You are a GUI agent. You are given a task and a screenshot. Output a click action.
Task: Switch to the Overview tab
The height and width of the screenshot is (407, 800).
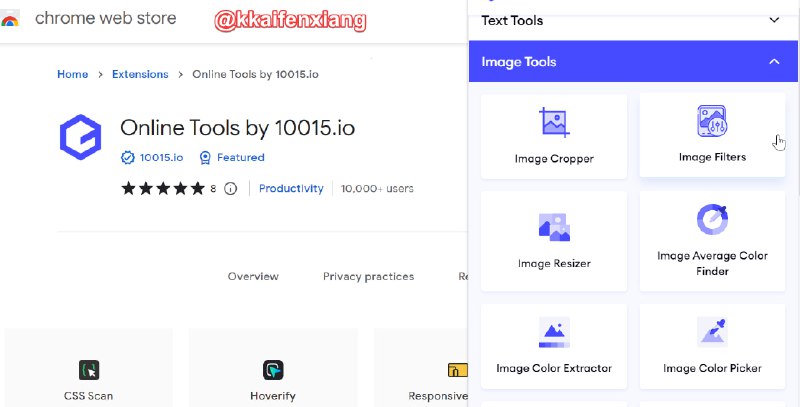(x=253, y=276)
